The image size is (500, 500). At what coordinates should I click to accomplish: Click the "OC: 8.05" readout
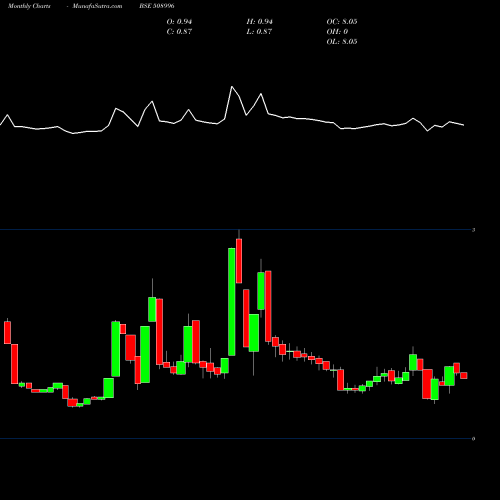tap(342, 22)
